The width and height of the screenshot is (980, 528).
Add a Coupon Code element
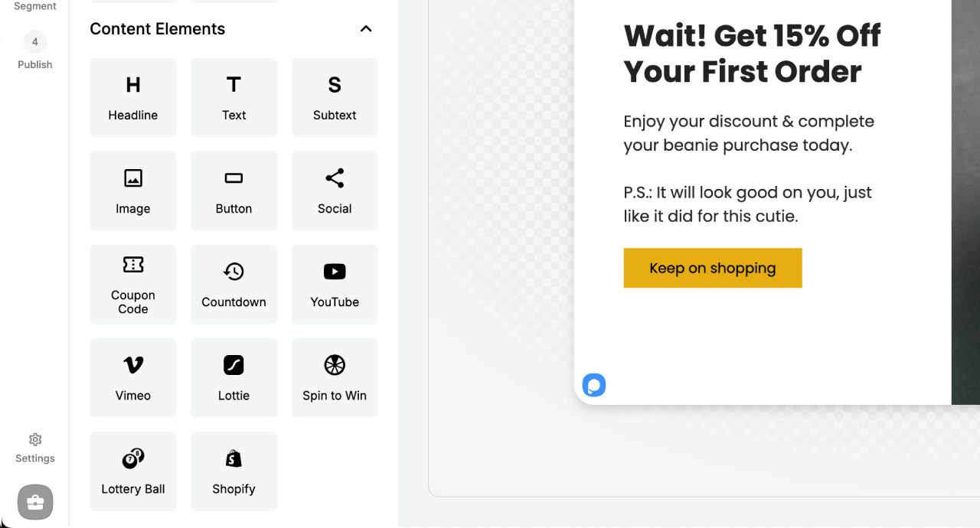point(133,285)
